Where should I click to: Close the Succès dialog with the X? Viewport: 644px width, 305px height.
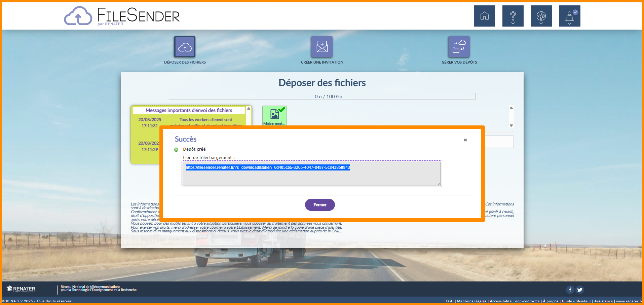click(465, 140)
